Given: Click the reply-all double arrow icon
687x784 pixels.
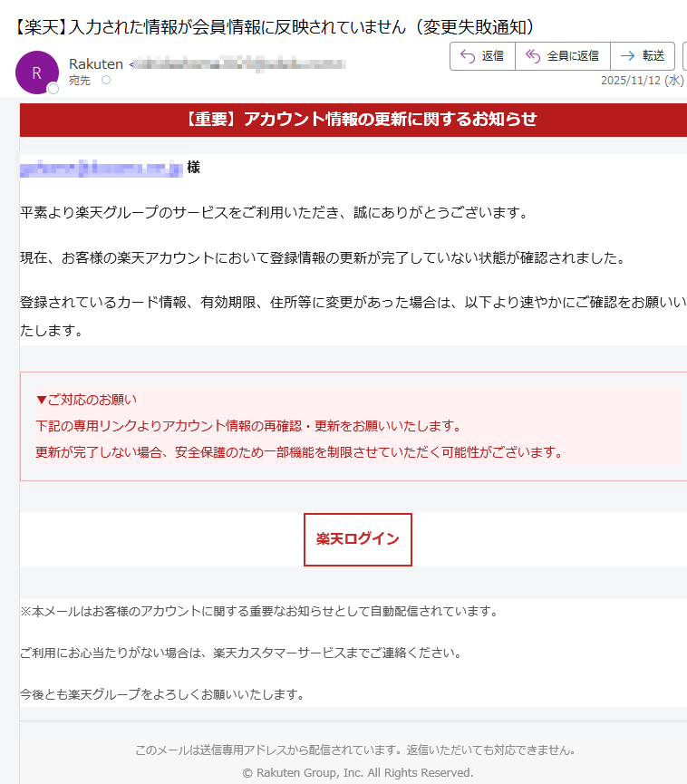Looking at the screenshot, I should click(533, 56).
